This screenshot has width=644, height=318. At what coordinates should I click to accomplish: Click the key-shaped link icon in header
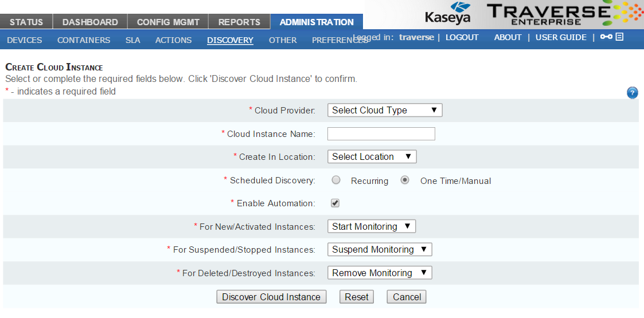point(606,37)
